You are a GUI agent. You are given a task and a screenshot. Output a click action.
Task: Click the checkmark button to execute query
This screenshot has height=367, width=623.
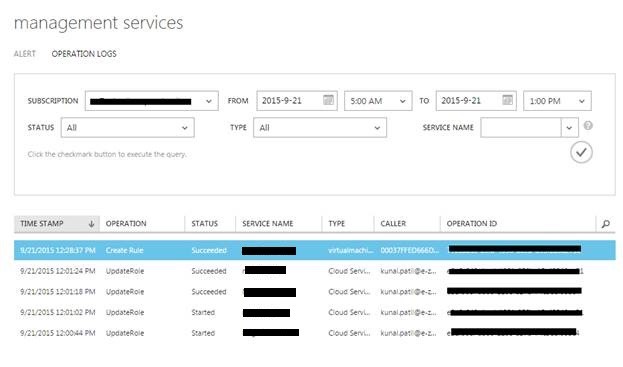pyautogui.click(x=581, y=153)
